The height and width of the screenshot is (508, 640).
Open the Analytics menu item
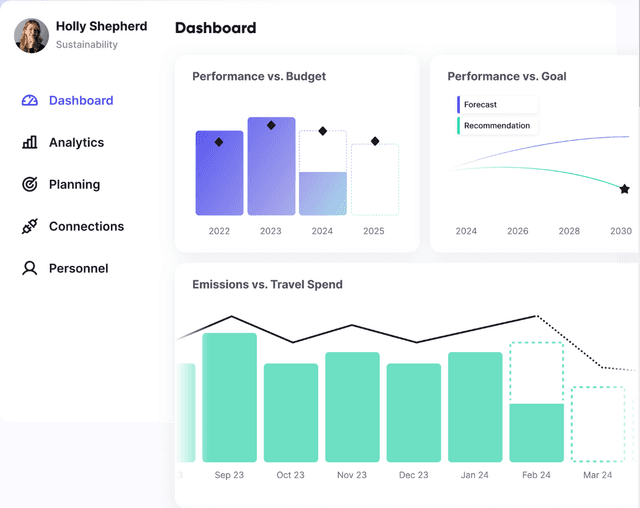(x=76, y=142)
